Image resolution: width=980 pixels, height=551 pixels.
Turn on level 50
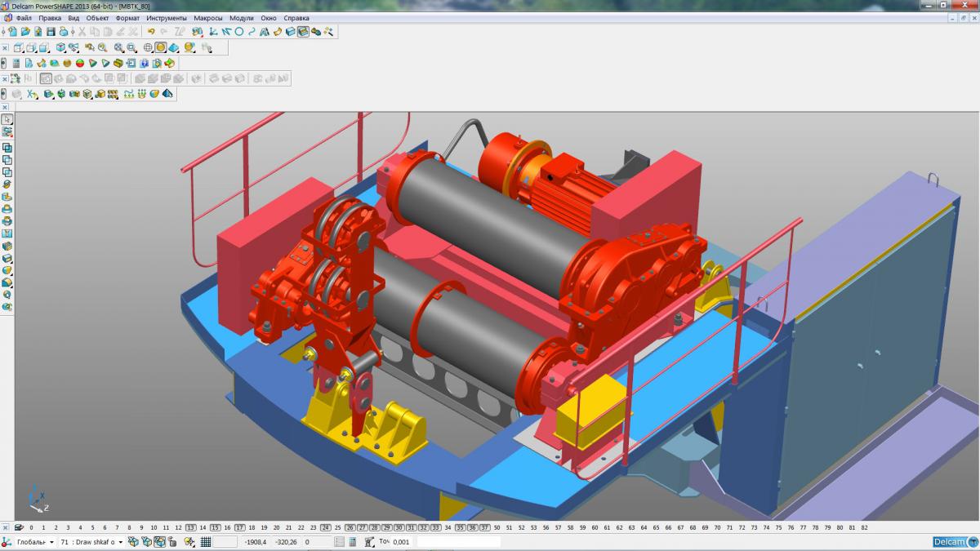[x=497, y=528]
